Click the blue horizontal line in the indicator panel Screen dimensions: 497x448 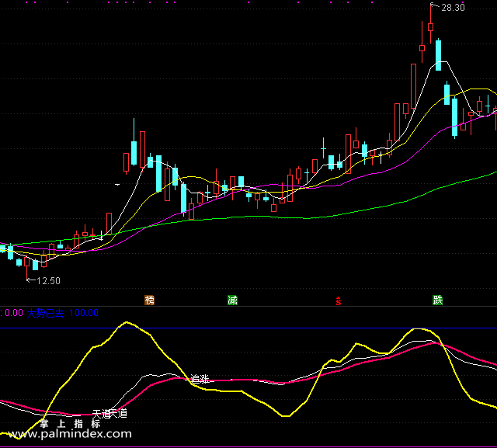pyautogui.click(x=248, y=328)
